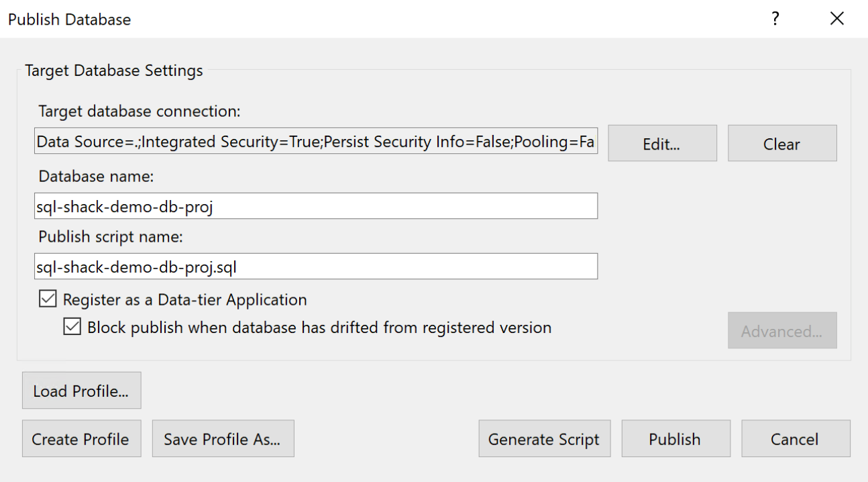The height and width of the screenshot is (482, 868).
Task: Click inside the Publish script name field
Action: 315,266
